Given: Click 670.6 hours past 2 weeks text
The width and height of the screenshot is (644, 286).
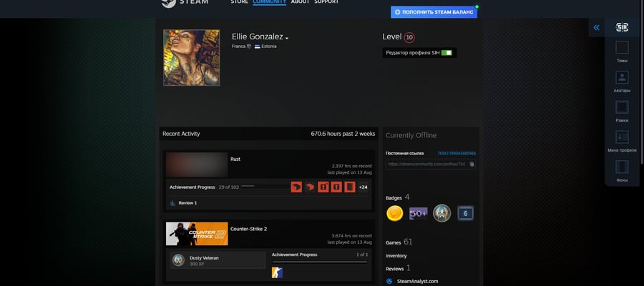Looking at the screenshot, I should (x=343, y=134).
